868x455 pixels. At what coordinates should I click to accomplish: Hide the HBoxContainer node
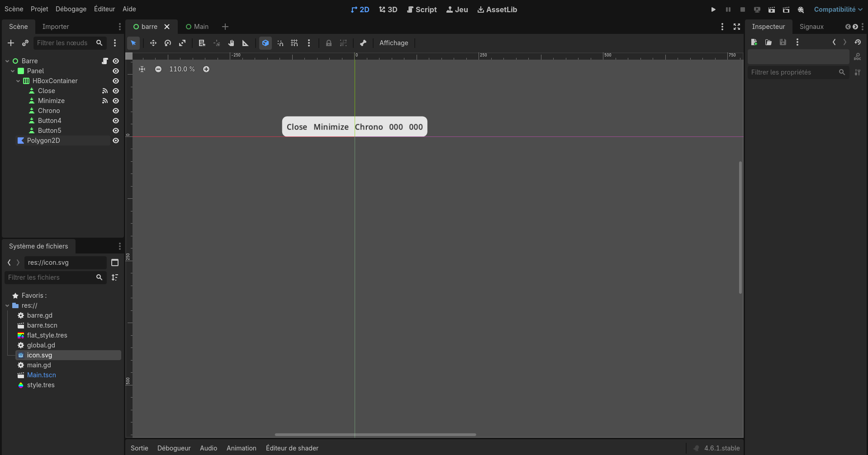pos(116,81)
